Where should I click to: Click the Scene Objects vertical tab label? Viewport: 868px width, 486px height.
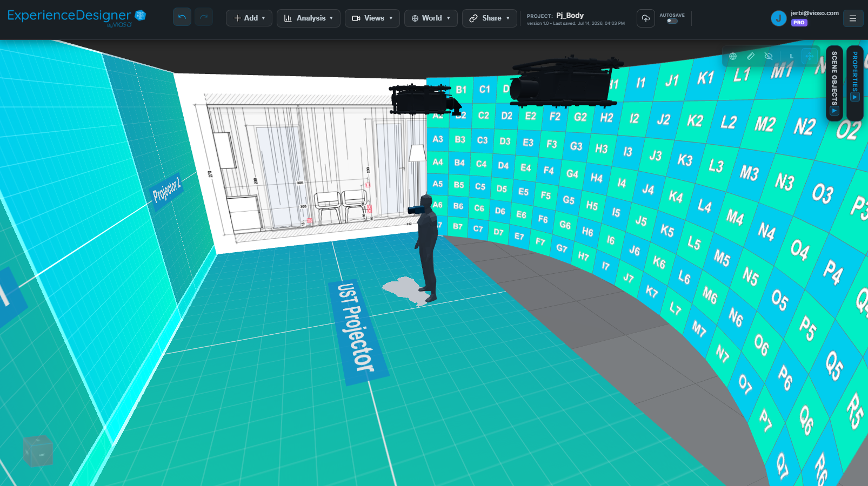tap(834, 78)
